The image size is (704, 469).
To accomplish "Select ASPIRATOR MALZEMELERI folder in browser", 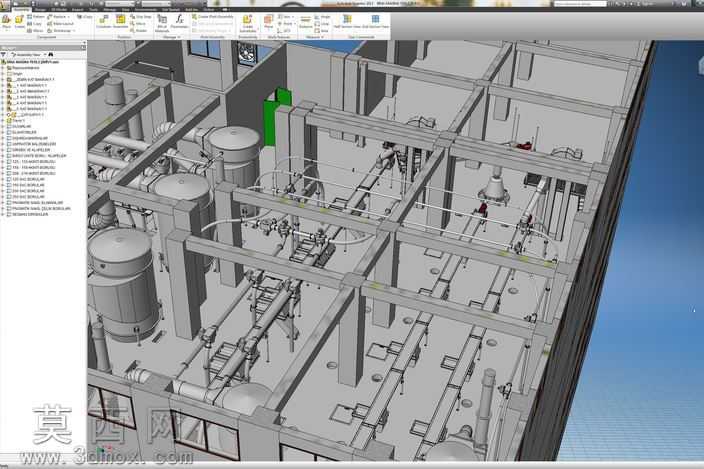I will tap(31, 144).
